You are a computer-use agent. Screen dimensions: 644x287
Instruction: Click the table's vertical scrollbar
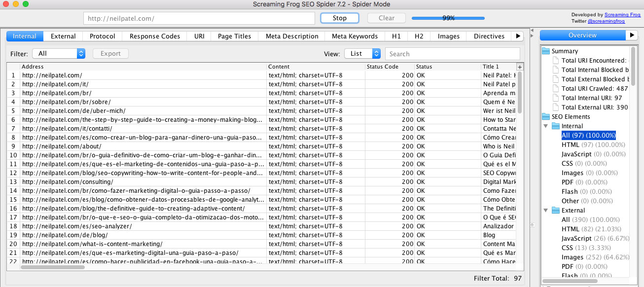pyautogui.click(x=520, y=94)
